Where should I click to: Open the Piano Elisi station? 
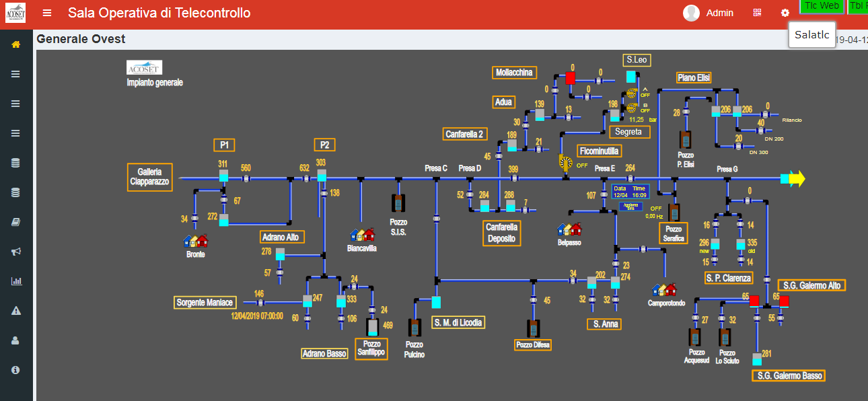(x=694, y=78)
